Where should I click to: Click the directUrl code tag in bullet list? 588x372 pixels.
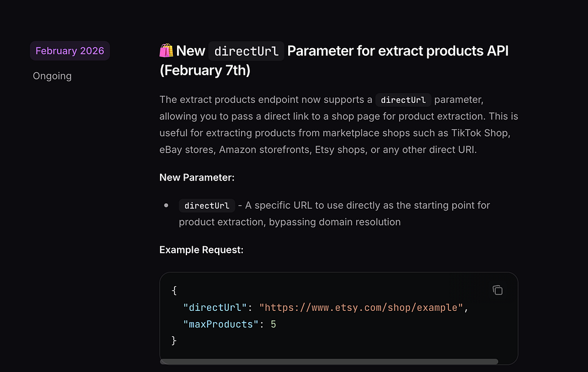(x=206, y=206)
